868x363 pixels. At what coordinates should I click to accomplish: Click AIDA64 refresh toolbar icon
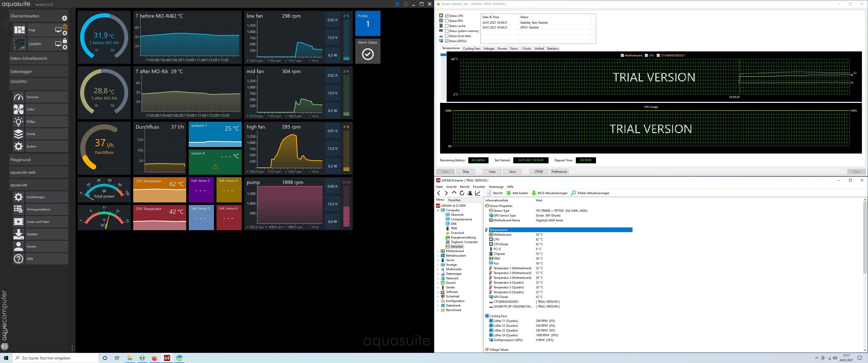(x=462, y=193)
